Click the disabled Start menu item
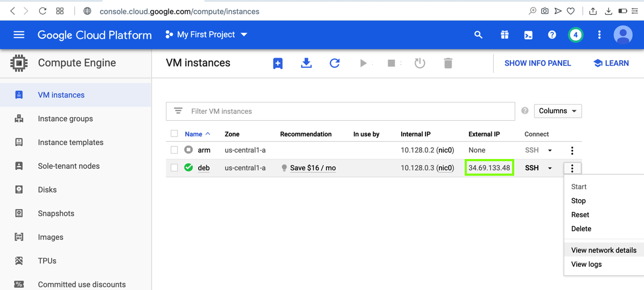The image size is (644, 290). [x=579, y=187]
